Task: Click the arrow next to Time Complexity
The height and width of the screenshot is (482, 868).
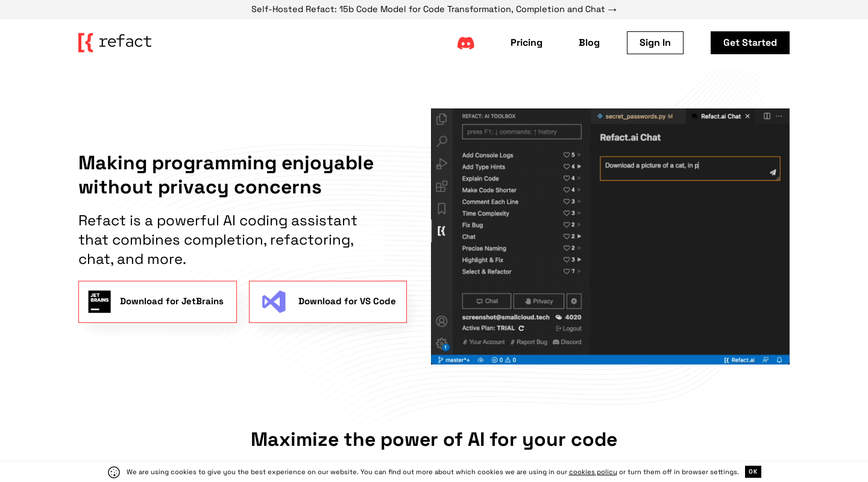Action: click(x=579, y=213)
